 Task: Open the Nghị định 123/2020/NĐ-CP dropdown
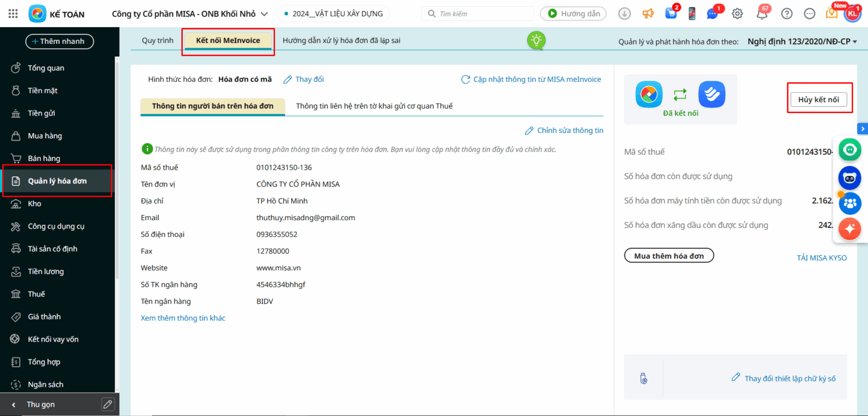802,41
